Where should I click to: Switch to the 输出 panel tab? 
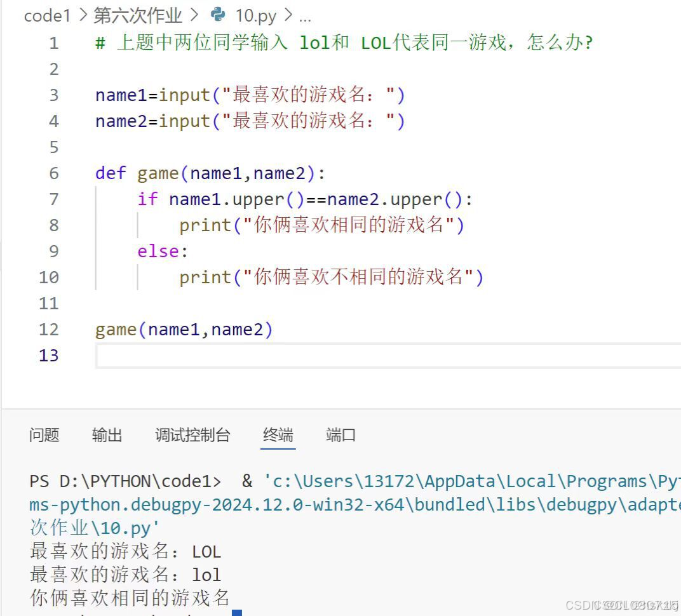pos(107,434)
